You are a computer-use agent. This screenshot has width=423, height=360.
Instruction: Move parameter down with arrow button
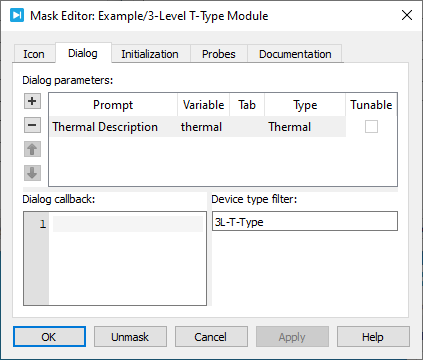pos(32,173)
